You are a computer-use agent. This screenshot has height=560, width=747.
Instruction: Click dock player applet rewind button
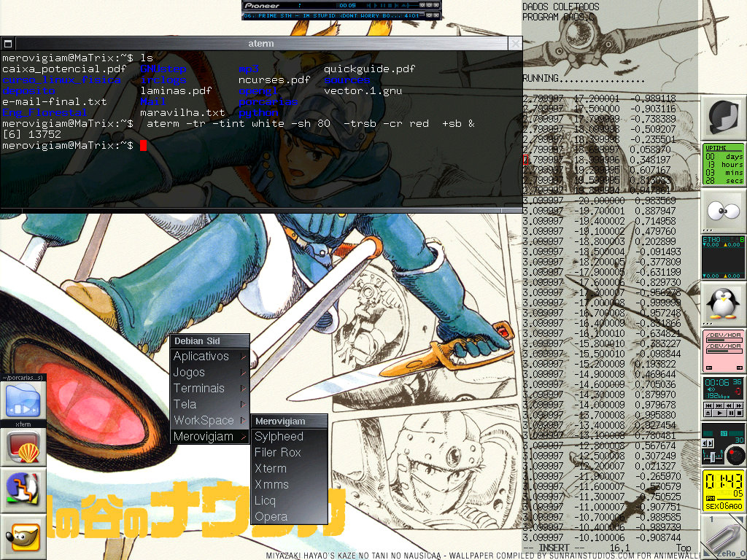point(729,405)
